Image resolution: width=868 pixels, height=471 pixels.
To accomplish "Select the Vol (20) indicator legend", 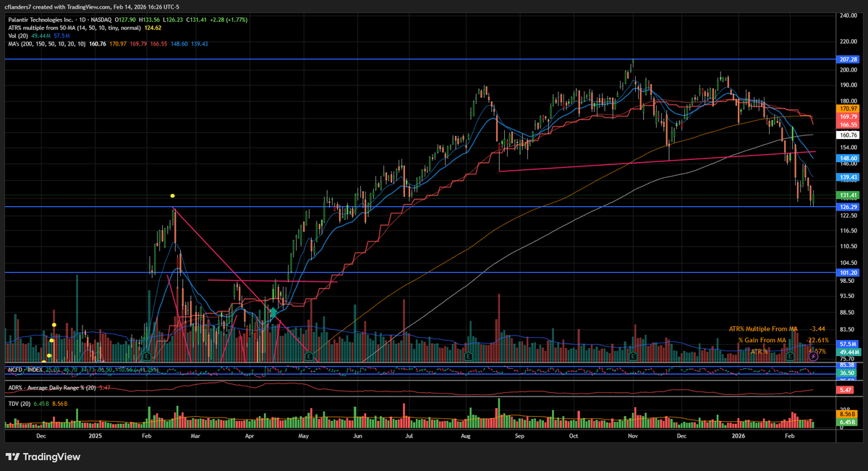I will click(17, 35).
